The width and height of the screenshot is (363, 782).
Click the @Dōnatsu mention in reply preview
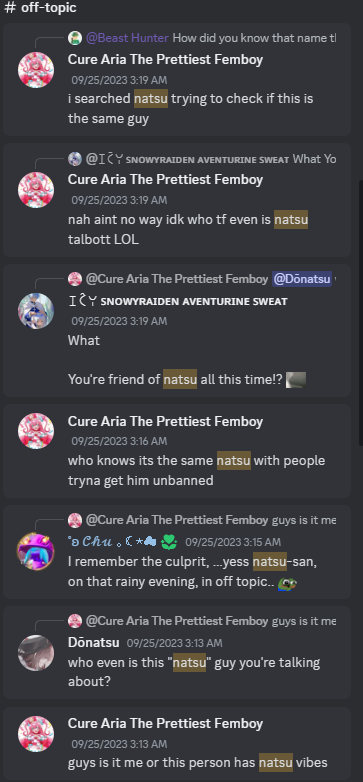click(302, 279)
